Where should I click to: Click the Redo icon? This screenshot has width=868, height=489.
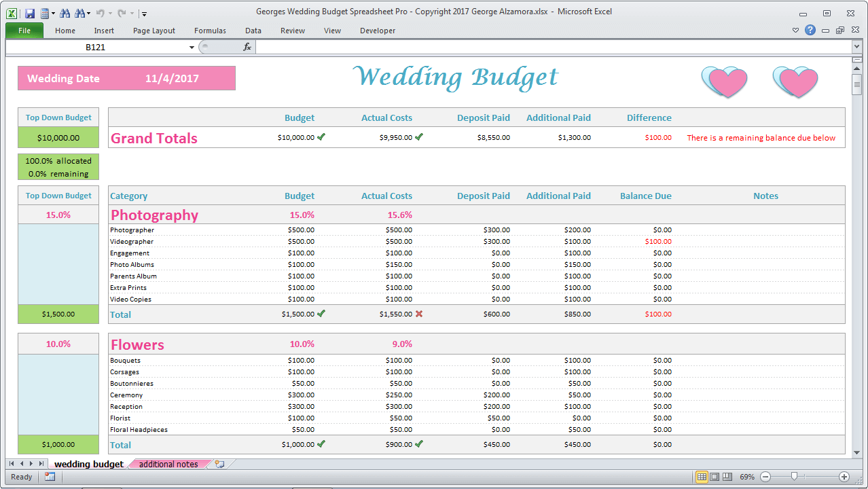click(122, 12)
